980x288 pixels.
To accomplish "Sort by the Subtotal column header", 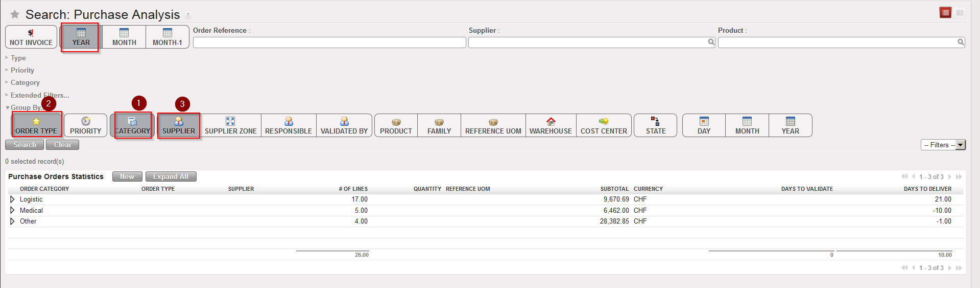I will pyautogui.click(x=614, y=189).
